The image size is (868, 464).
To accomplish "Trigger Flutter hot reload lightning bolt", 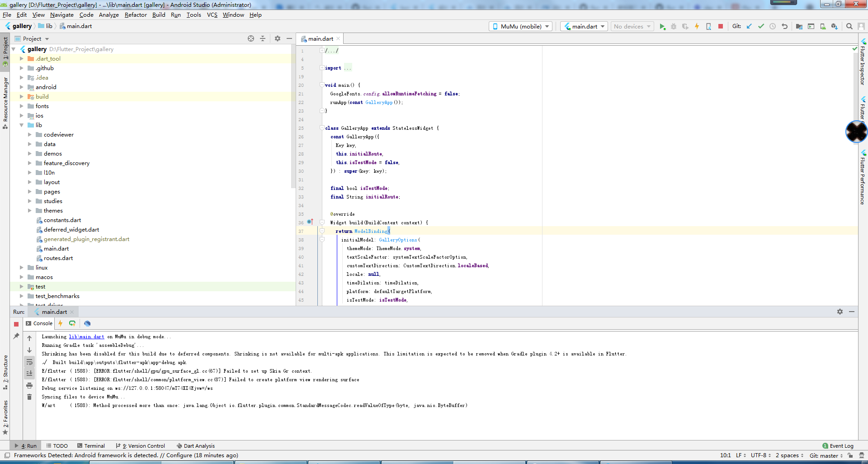I will click(x=697, y=26).
